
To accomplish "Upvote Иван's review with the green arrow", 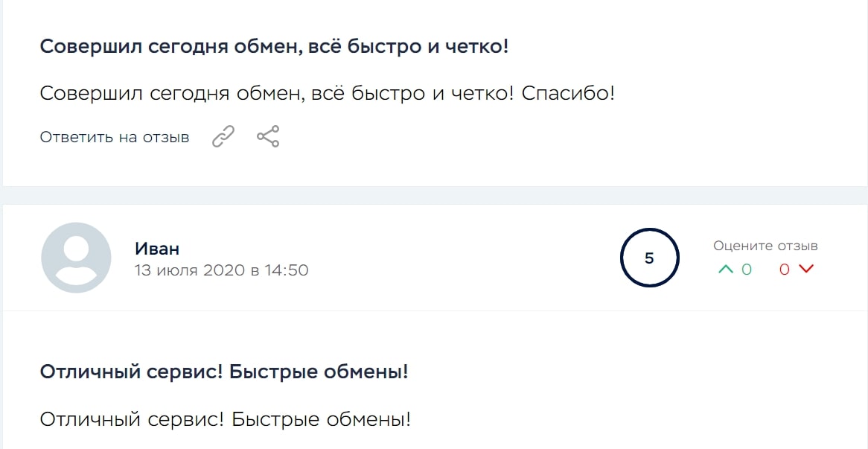I will click(x=726, y=270).
